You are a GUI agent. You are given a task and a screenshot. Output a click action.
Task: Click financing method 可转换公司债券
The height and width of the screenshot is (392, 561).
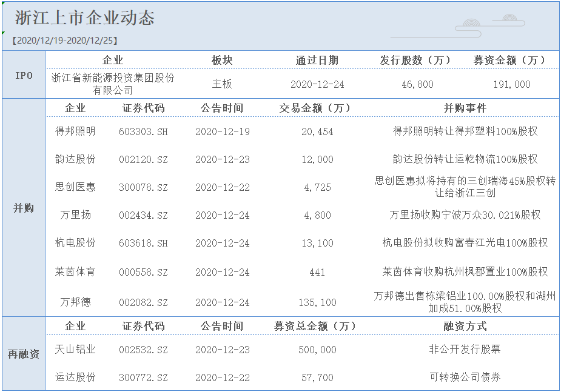click(465, 377)
